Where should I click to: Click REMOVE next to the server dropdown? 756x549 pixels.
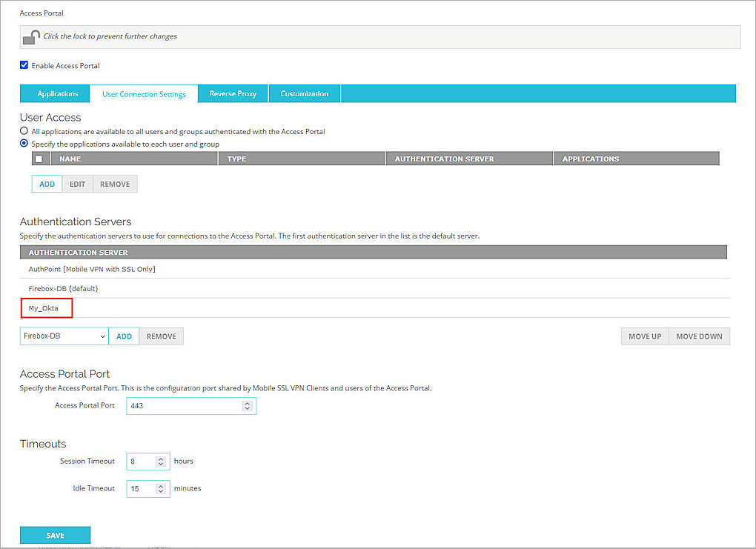pyautogui.click(x=161, y=336)
